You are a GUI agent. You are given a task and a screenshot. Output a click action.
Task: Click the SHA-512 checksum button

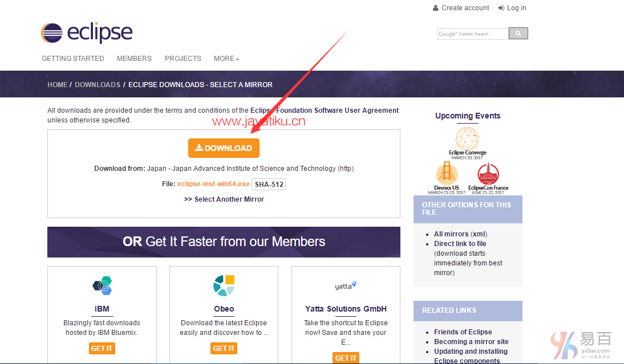coord(269,184)
